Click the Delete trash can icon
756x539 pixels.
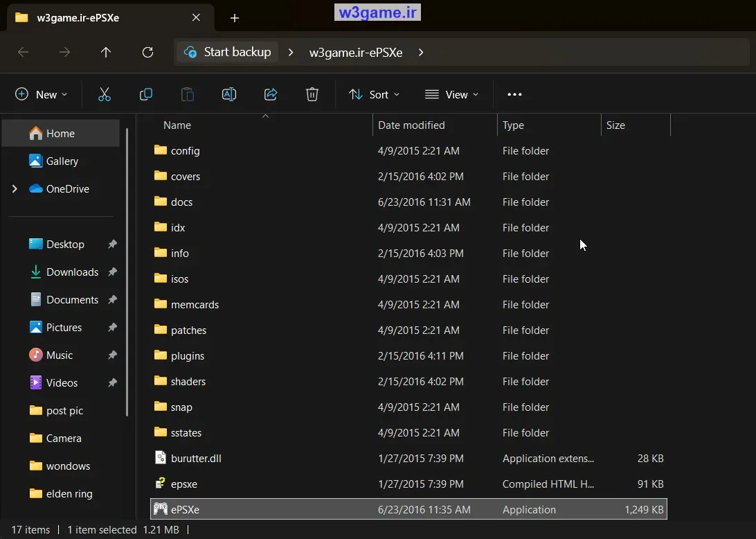pyautogui.click(x=312, y=94)
